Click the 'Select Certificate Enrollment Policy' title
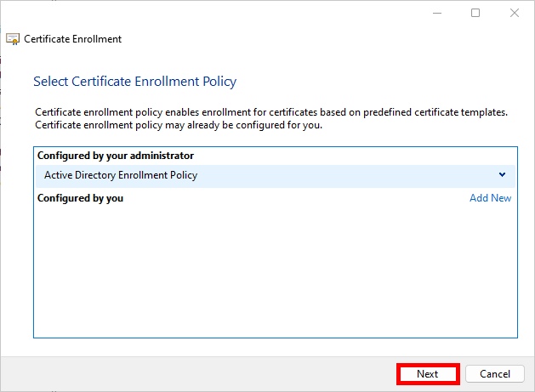The height and width of the screenshot is (392, 535). (x=134, y=82)
